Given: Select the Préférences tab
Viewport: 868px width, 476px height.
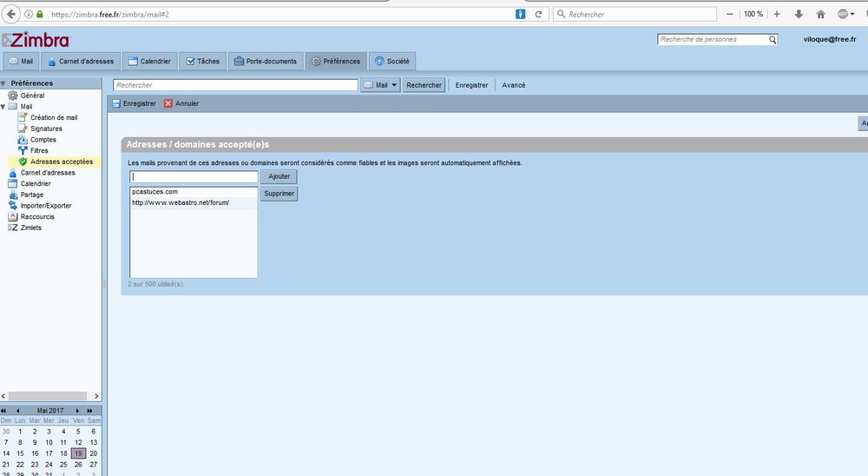Looking at the screenshot, I should tap(336, 61).
